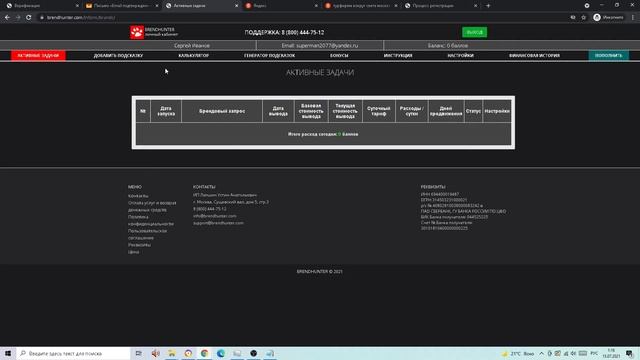The image size is (640, 360).
Task: Open the Настройки menu item
Action: tap(460, 56)
